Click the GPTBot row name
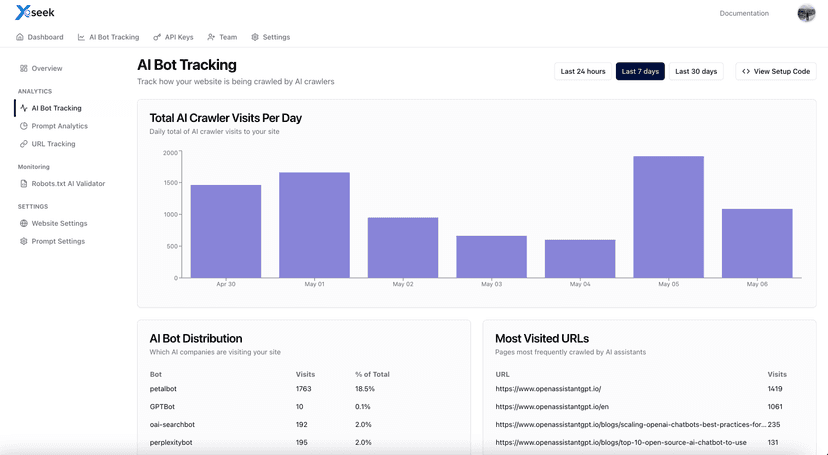Screen dimensions: 828x455 pyautogui.click(x=162, y=406)
